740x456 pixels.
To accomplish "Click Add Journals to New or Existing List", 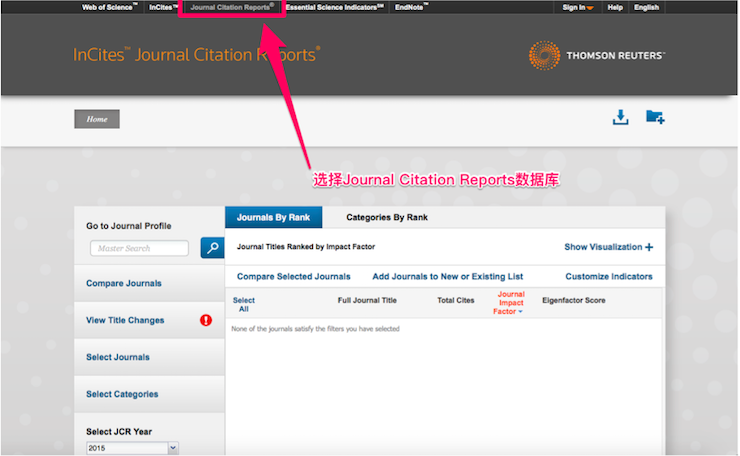I will 447,276.
